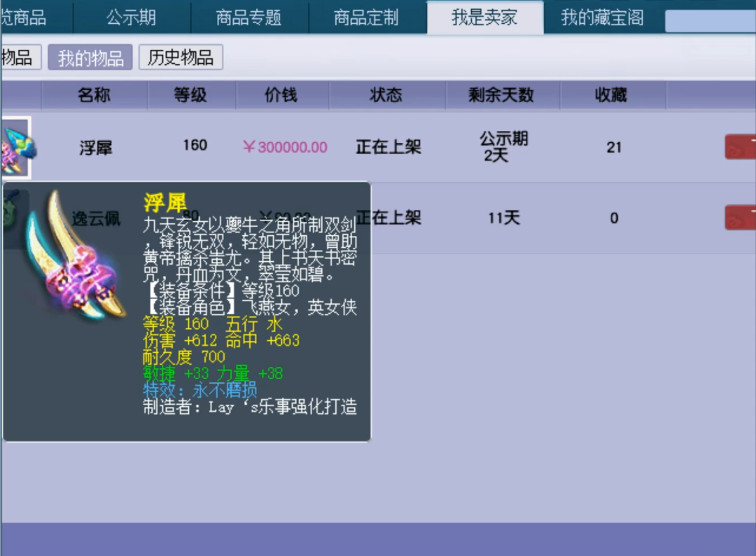Click the 浮犀 item name in list
The width and height of the screenshot is (756, 556).
click(x=96, y=148)
